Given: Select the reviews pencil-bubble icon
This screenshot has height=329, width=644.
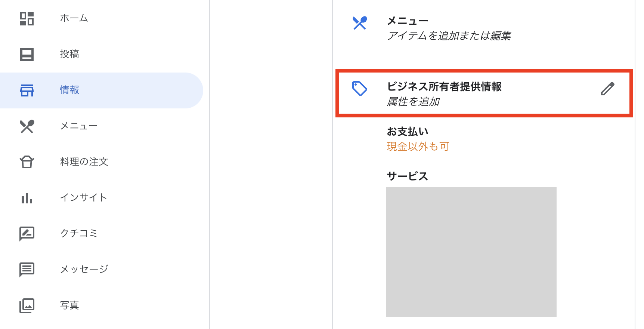Looking at the screenshot, I should [27, 233].
